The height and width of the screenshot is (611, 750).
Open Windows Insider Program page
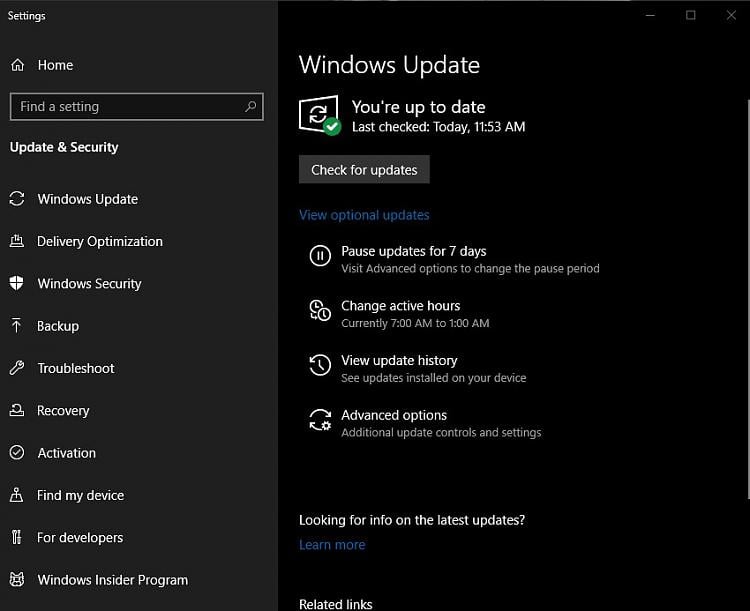pos(112,580)
